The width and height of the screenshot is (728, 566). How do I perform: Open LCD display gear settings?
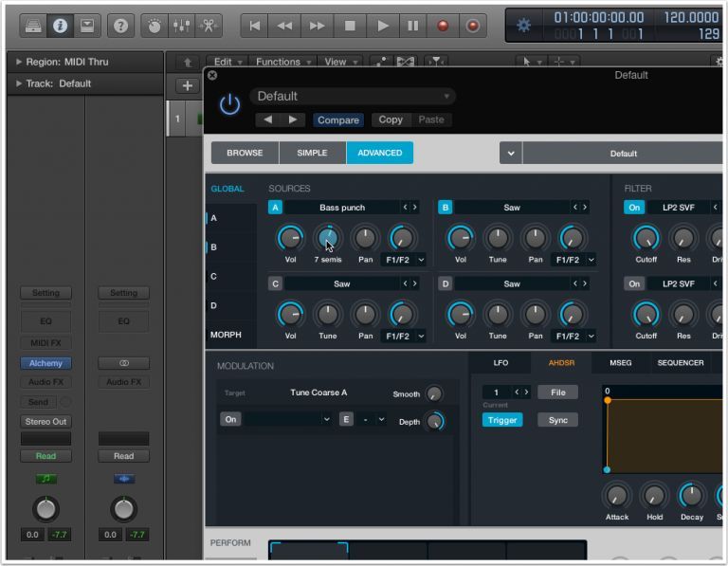point(523,25)
